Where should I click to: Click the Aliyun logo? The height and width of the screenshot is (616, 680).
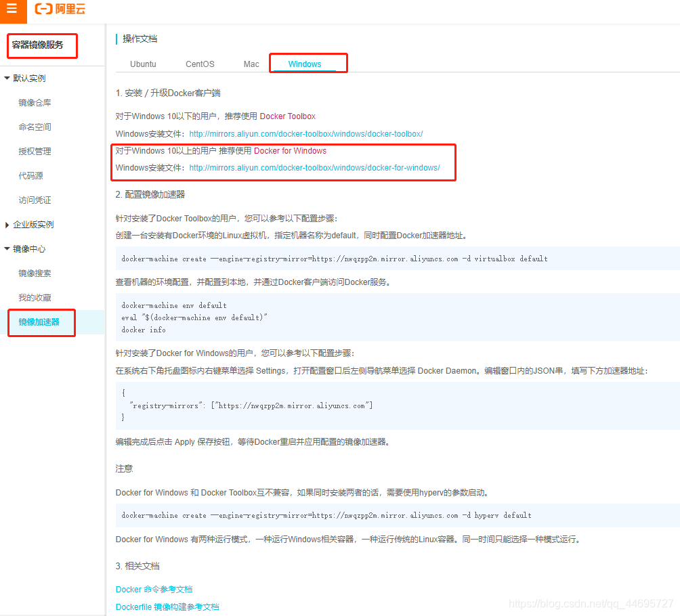tap(60, 9)
